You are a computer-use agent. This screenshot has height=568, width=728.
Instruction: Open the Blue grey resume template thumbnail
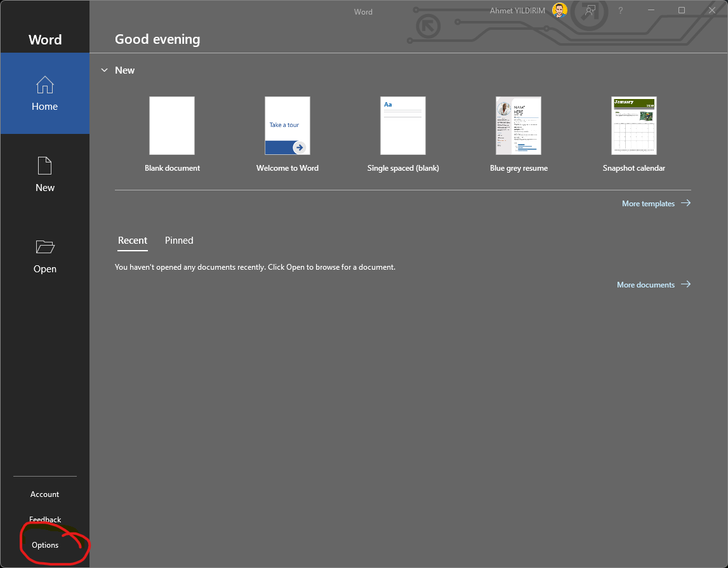click(519, 126)
